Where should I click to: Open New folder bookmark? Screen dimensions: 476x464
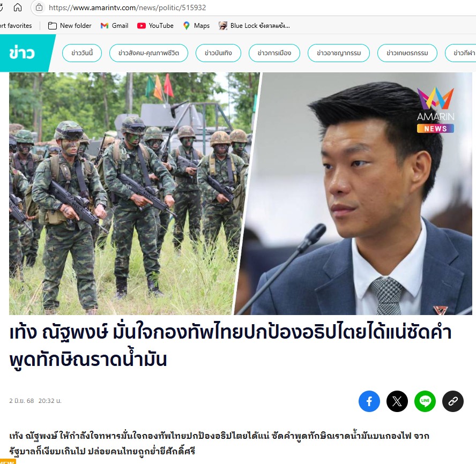pyautogui.click(x=70, y=26)
